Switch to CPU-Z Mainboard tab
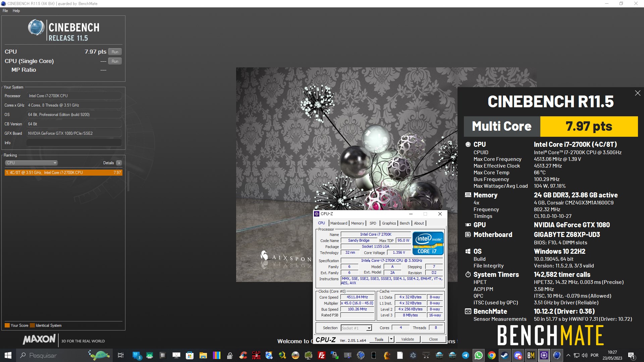Viewport: 644px width, 362px height. (x=339, y=223)
